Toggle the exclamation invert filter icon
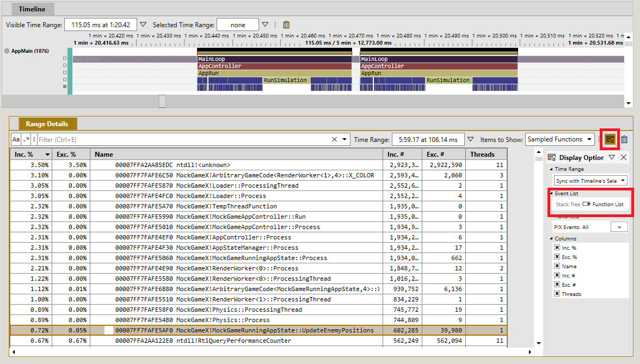Viewport: 640px width, 364px height. click(x=34, y=139)
